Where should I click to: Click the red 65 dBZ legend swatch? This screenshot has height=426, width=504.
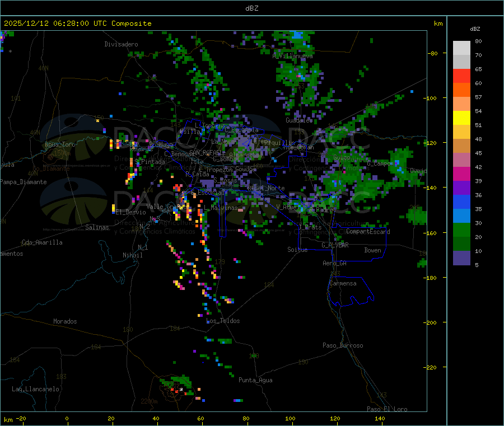point(461,76)
